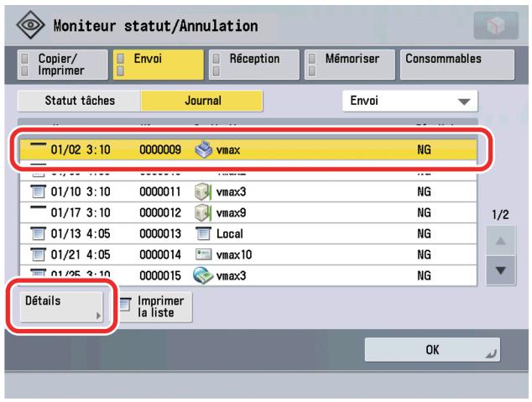Image resolution: width=532 pixels, height=402 pixels.
Task: Select the journal row for job 0000009
Action: click(248, 149)
